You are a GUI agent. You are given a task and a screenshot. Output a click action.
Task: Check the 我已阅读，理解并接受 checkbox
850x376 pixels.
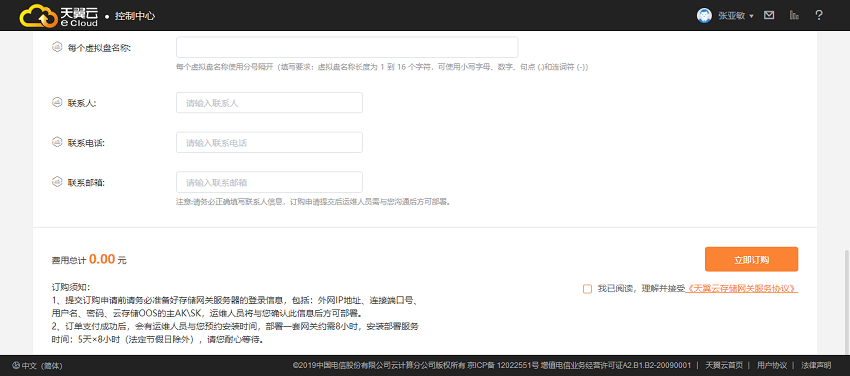(587, 289)
